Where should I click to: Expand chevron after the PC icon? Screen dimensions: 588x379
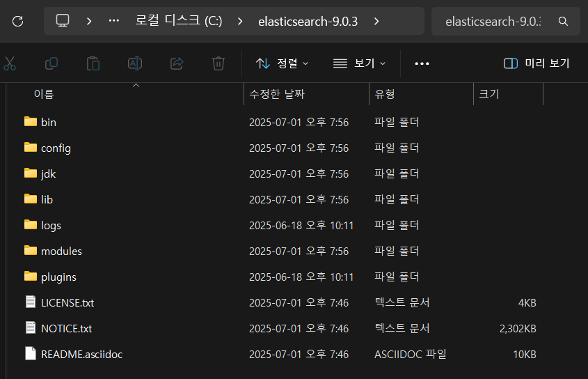pyautogui.click(x=89, y=21)
